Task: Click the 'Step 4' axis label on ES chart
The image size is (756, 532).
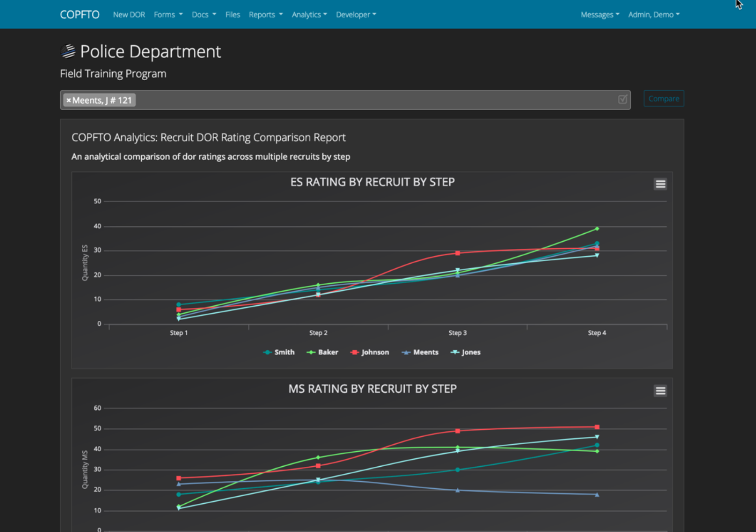Action: click(597, 333)
